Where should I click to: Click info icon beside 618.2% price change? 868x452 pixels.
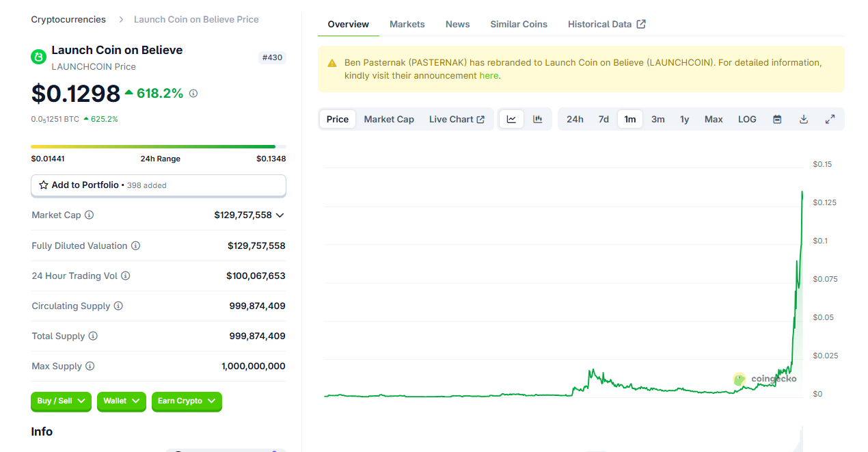pyautogui.click(x=193, y=94)
